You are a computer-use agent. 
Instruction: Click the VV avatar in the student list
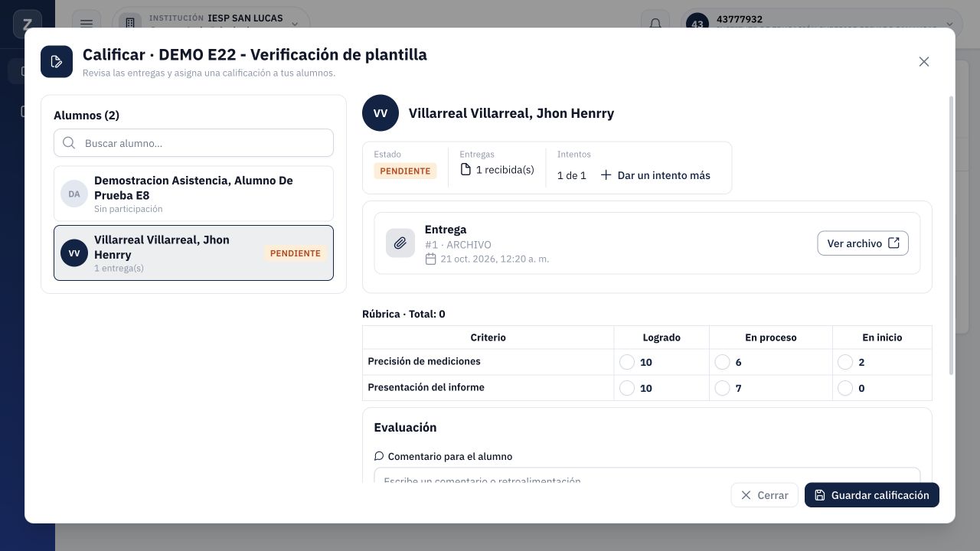[74, 253]
